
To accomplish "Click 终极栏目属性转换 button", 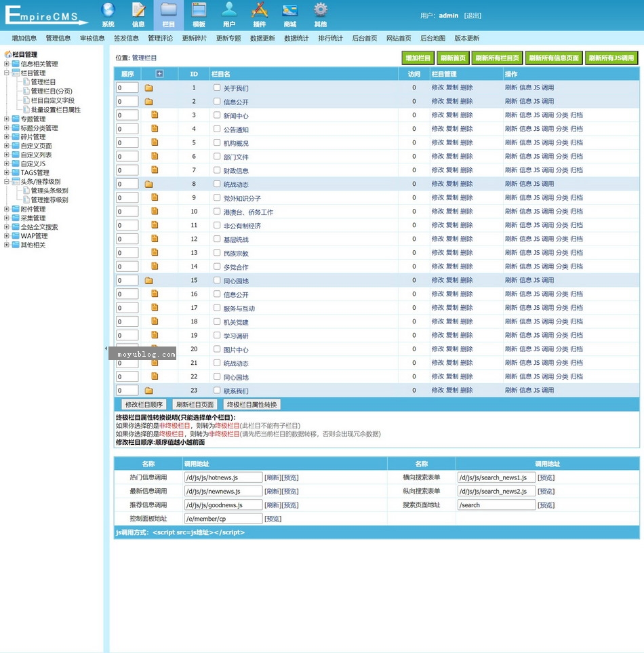I will (x=252, y=404).
